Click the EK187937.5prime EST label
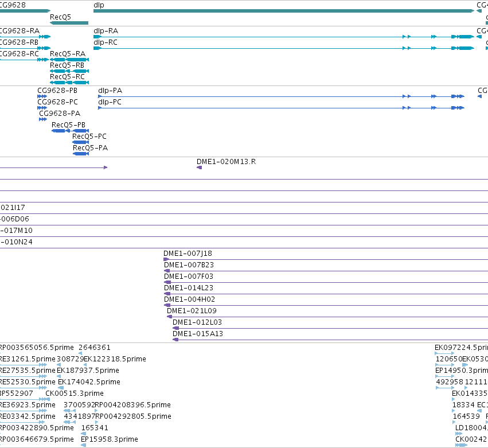 [x=88, y=371]
